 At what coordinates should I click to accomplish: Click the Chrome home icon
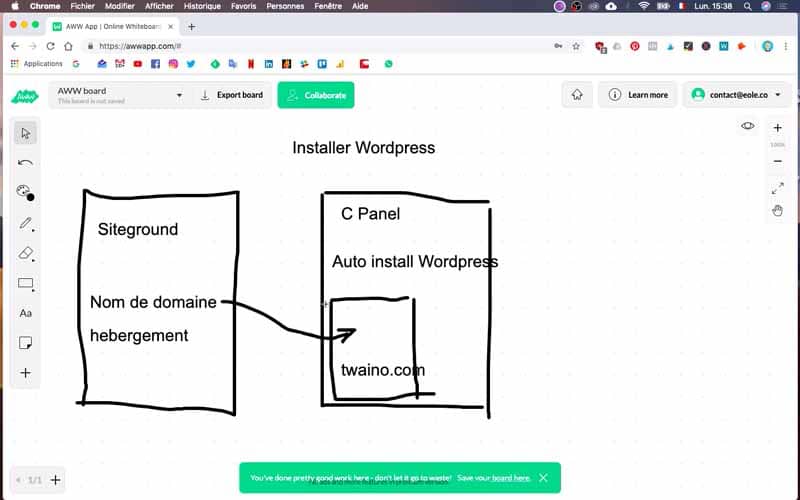pyautogui.click(x=68, y=46)
